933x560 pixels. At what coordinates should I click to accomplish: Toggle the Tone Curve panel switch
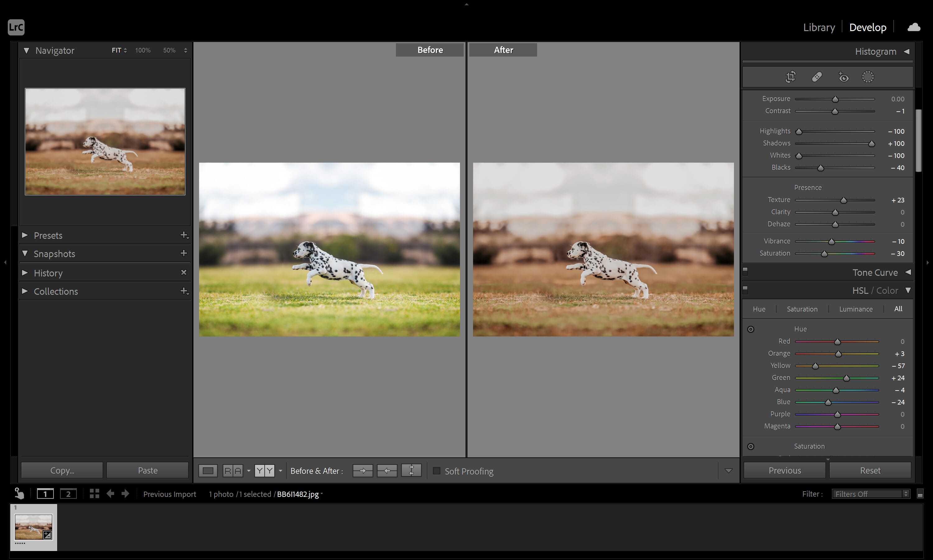coord(745,271)
